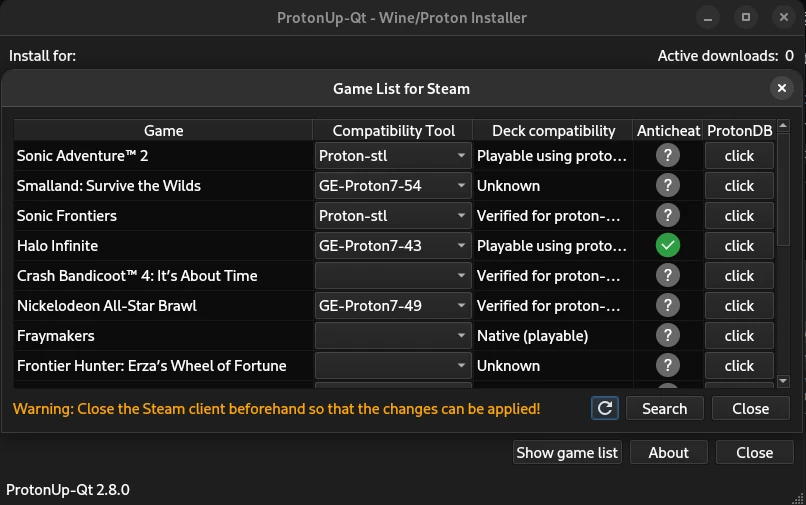Image resolution: width=806 pixels, height=505 pixels.
Task: Select Crash Bandicoot 4: It's About Time
Action: click(x=137, y=276)
